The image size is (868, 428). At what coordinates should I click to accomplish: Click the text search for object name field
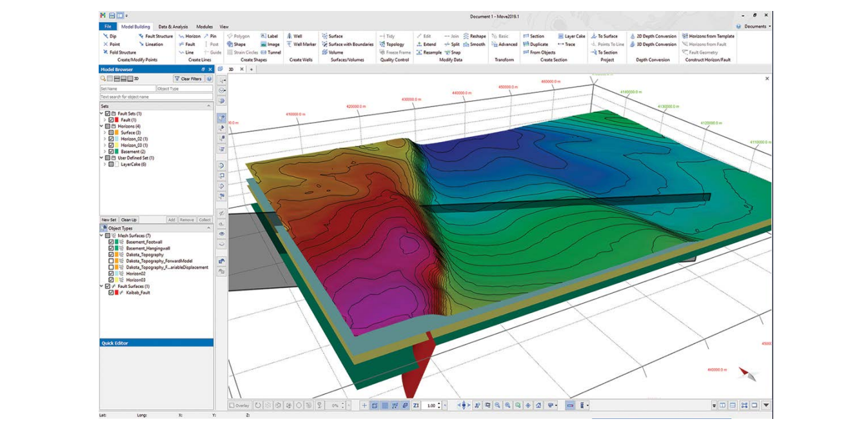pyautogui.click(x=156, y=97)
